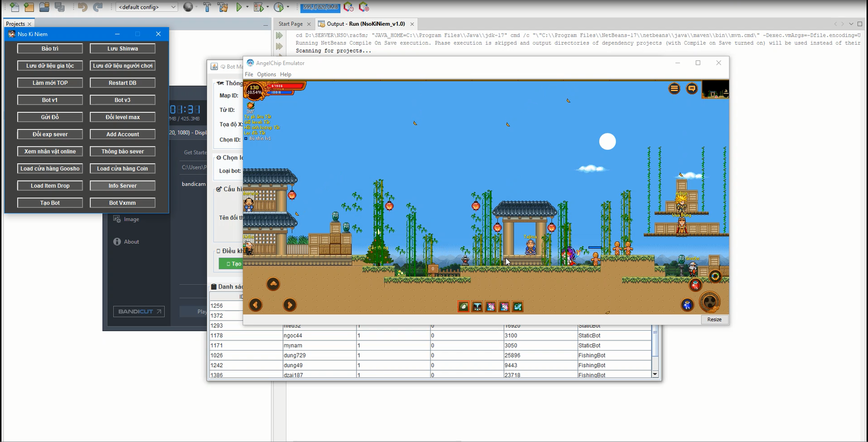Click the Save All icon in NetBeans toolbar
Image resolution: width=868 pixels, height=442 pixels.
point(59,7)
